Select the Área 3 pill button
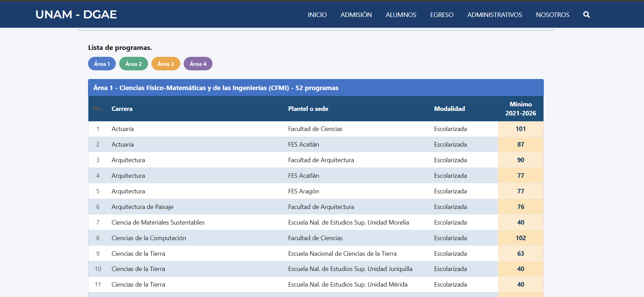This screenshot has width=644, height=297. click(x=166, y=64)
